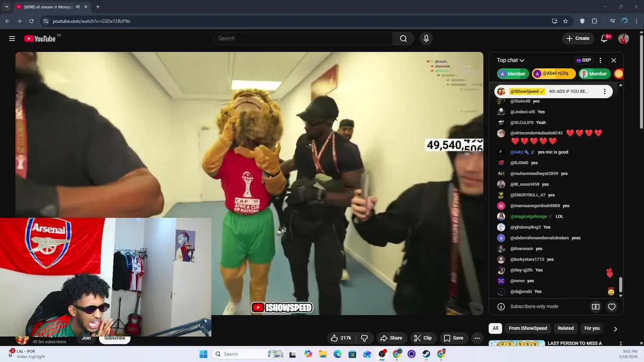Open LAST PERSON TO MISS recommended thumbnail
Screen dimensions: 644x362
pos(517,343)
